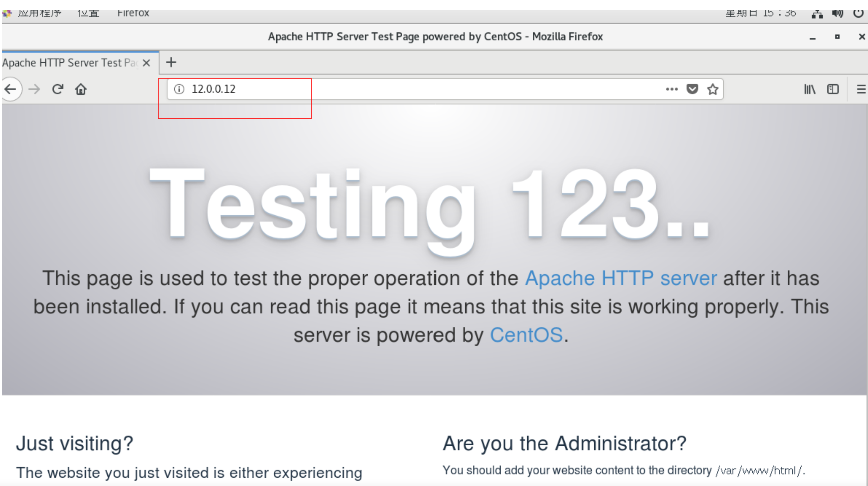This screenshot has width=868, height=486.
Task: Open the Firefox hamburger menu
Action: pos(861,89)
